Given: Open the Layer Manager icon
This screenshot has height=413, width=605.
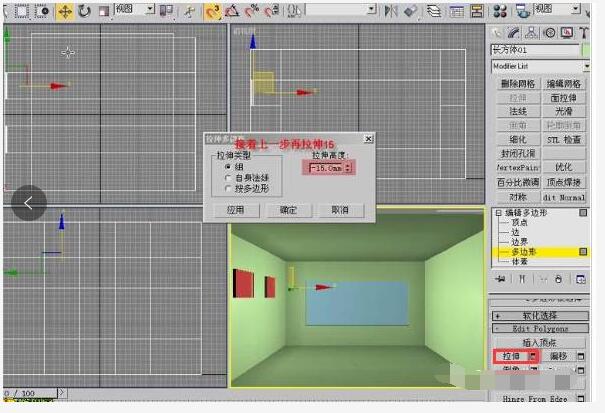Looking at the screenshot, I should point(434,11).
